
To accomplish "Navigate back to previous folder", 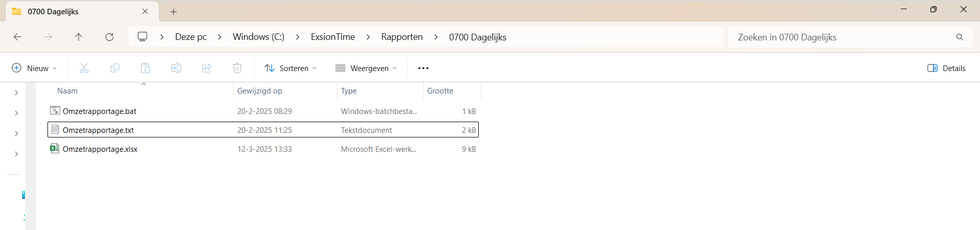I will [18, 37].
